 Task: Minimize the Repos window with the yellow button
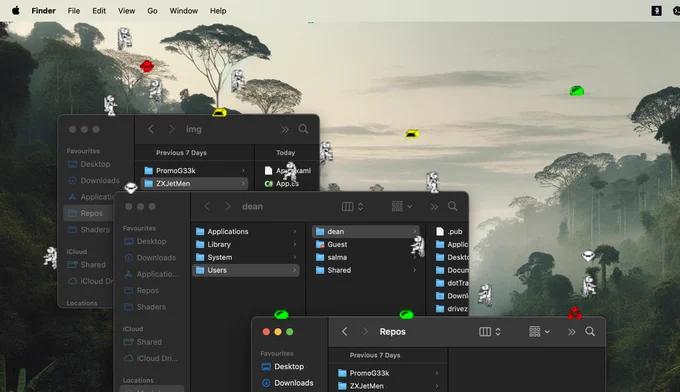click(x=278, y=332)
